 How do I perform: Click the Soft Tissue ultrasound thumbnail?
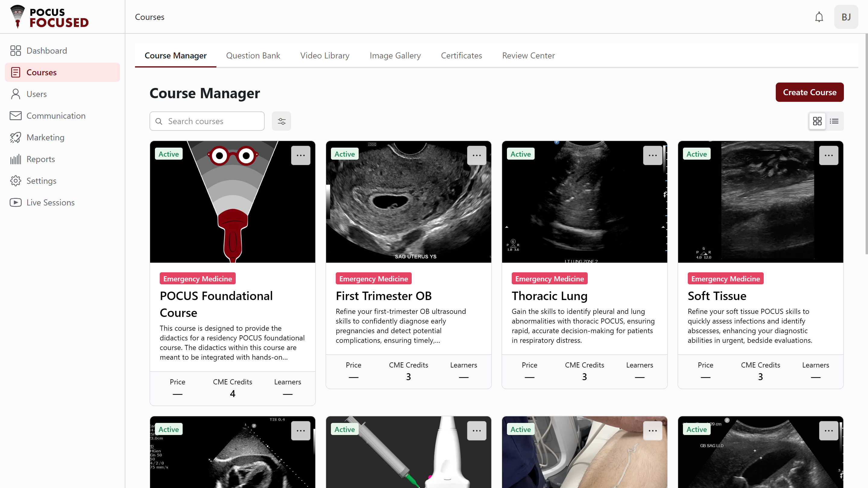[x=760, y=202]
